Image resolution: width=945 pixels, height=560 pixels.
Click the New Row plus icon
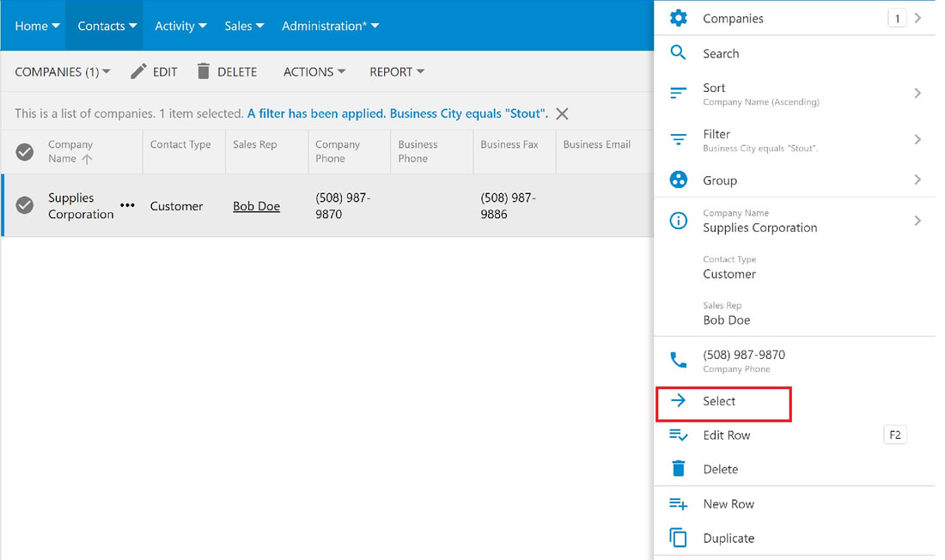pos(678,503)
